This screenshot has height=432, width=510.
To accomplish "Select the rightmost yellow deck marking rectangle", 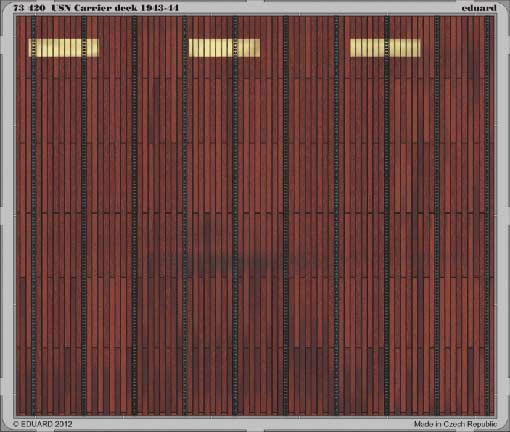I will [385, 48].
